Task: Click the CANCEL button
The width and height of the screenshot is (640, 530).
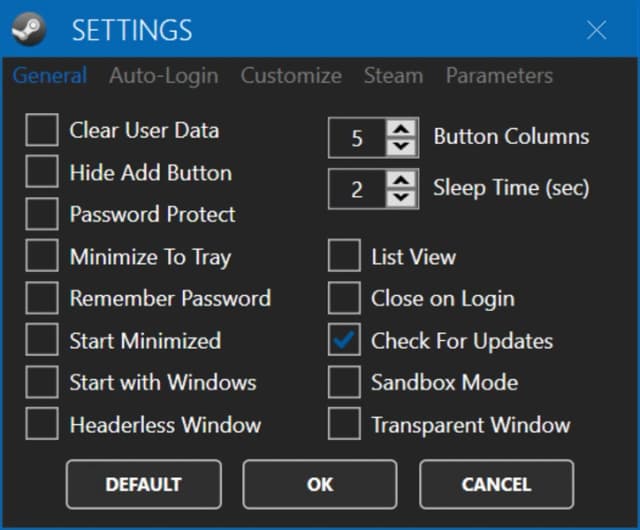Action: (x=496, y=484)
